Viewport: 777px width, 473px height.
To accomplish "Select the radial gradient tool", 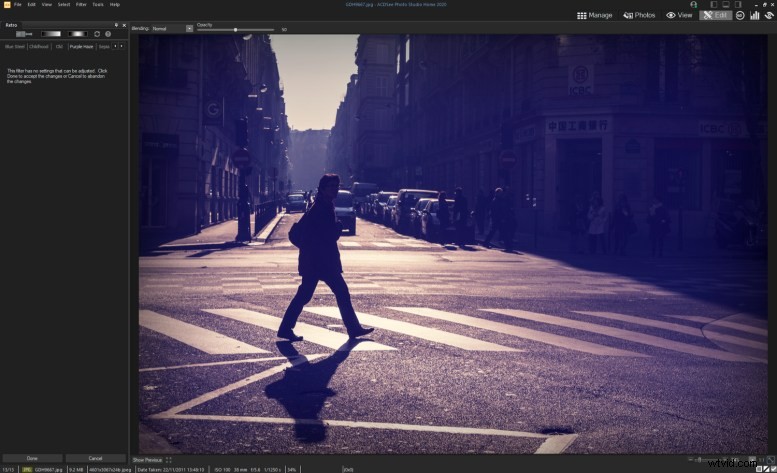I will pos(77,34).
